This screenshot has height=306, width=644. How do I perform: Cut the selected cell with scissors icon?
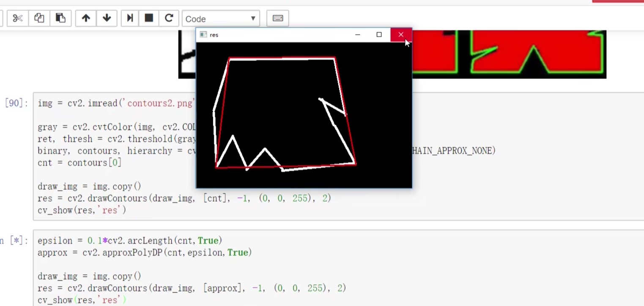pyautogui.click(x=17, y=18)
